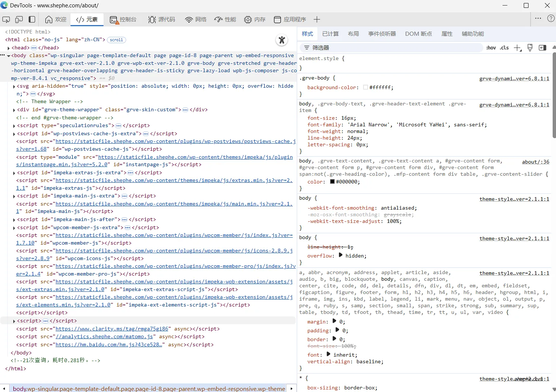Screen dimensions: 556x392
Task: Open the add new tool plus icon
Action: (317, 20)
